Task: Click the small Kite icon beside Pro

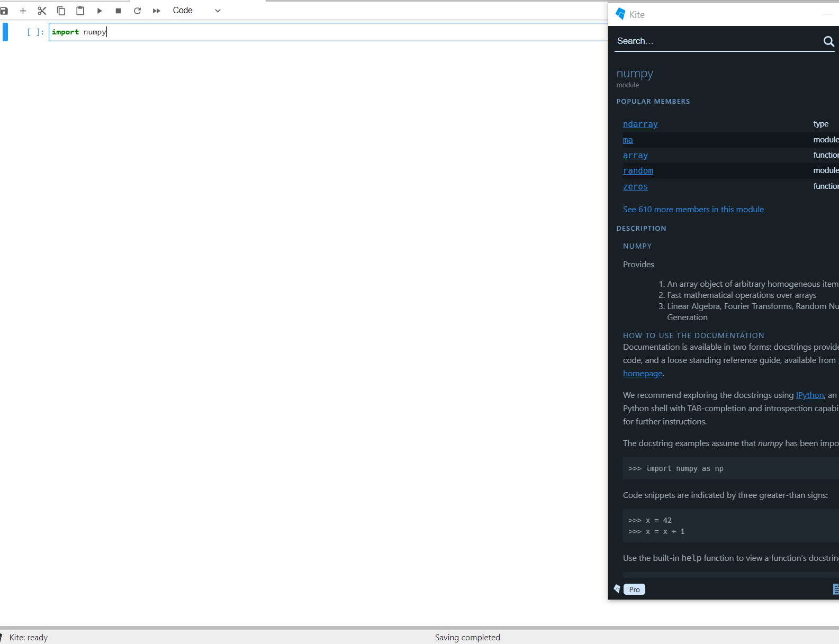Action: click(617, 588)
